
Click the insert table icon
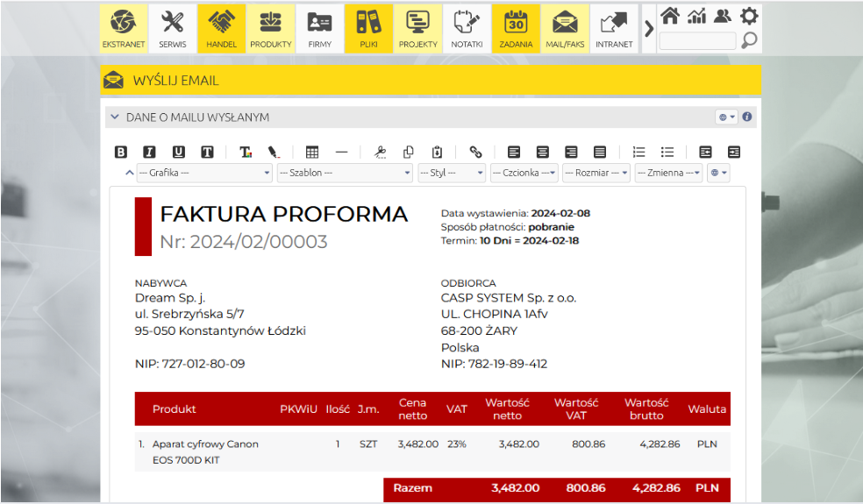point(312,152)
